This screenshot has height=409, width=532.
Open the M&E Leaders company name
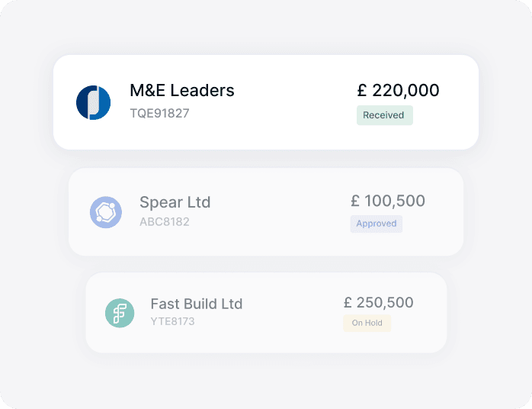[182, 90]
